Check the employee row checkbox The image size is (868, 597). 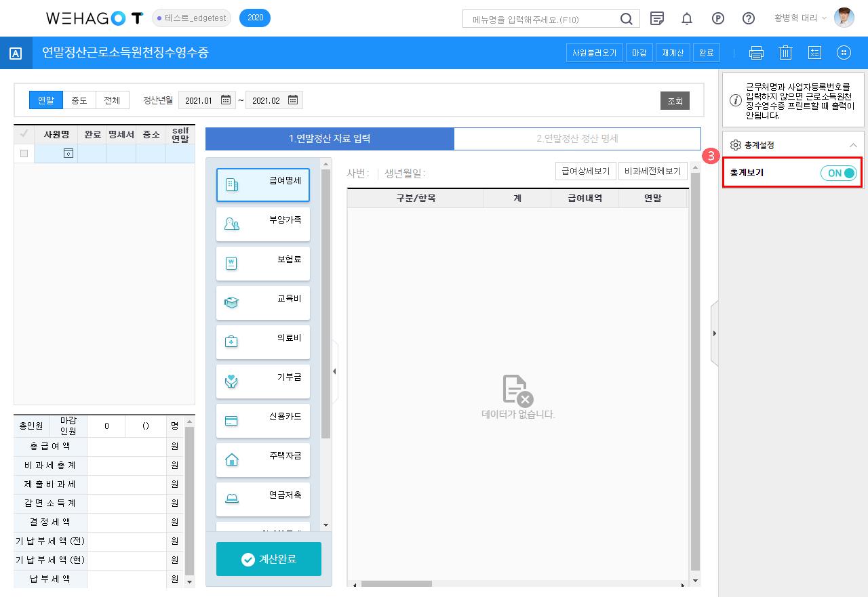[24, 154]
